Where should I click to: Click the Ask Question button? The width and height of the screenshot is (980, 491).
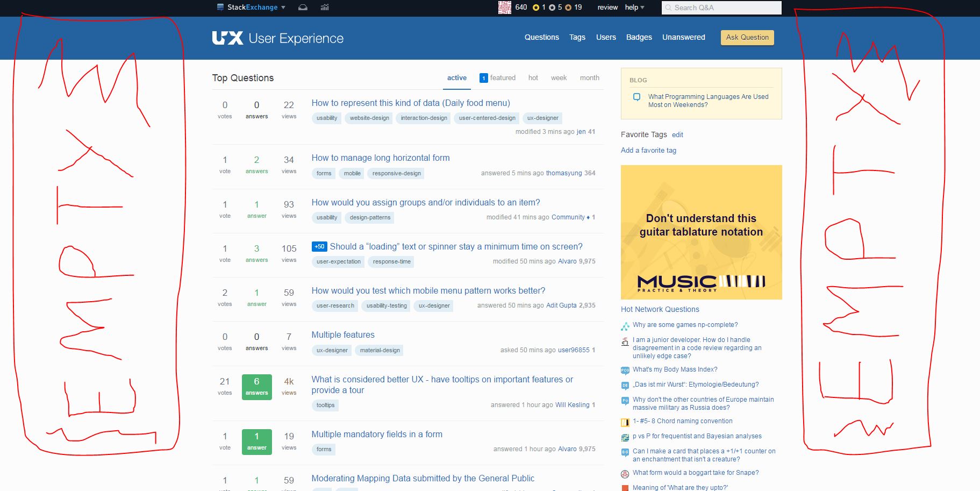coord(747,38)
